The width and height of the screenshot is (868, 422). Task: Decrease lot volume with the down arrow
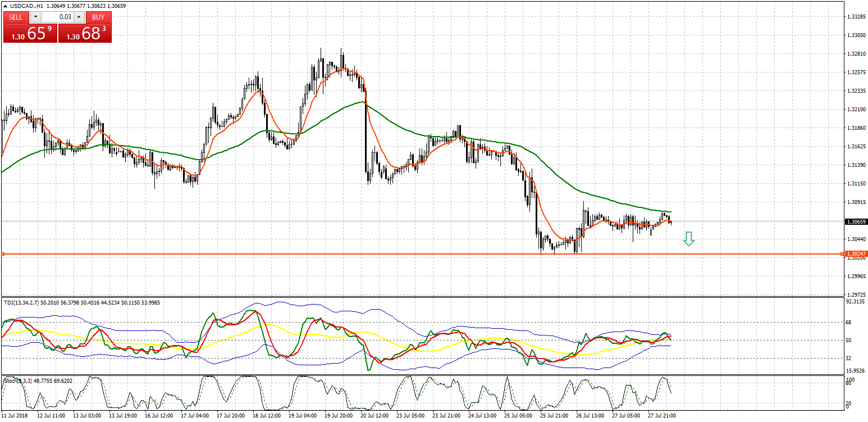point(35,17)
